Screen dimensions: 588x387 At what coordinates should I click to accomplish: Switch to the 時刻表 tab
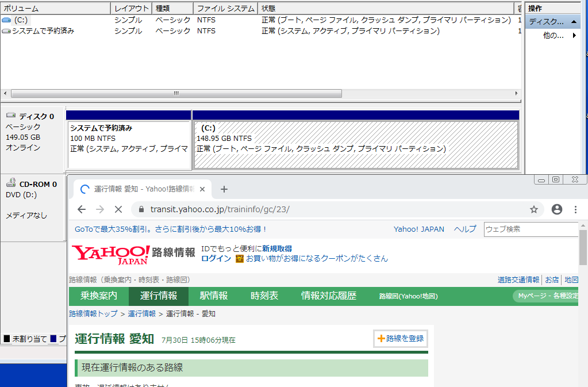click(x=264, y=296)
